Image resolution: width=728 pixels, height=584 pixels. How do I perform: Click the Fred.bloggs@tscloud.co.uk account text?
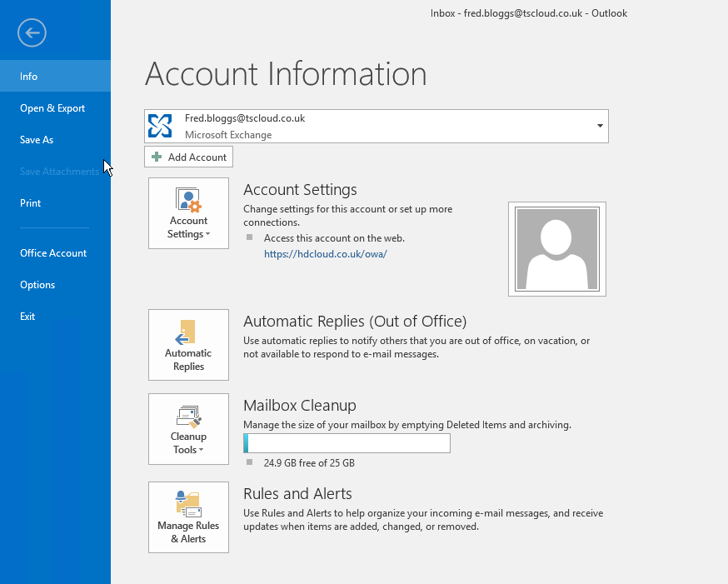click(x=245, y=118)
